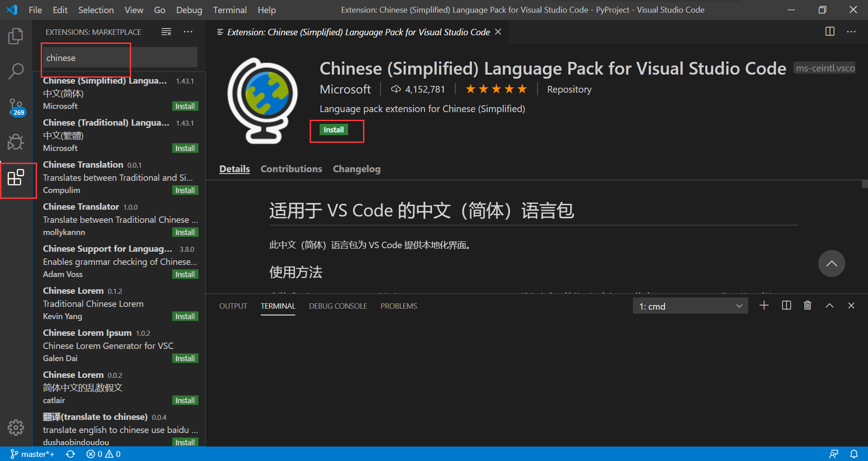Click the globe extension logo
This screenshot has width=868, height=461.
coord(262,101)
